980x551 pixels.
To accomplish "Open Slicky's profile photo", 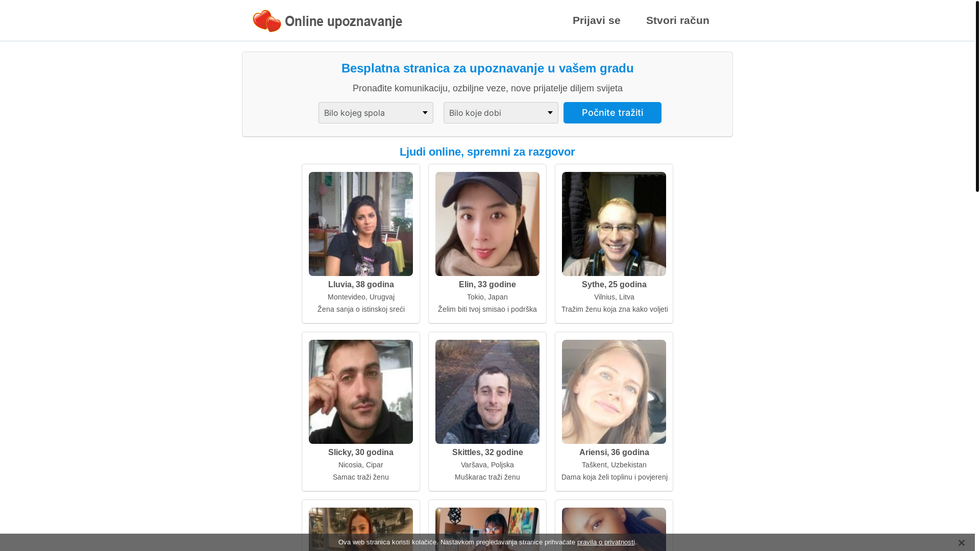I will [361, 392].
